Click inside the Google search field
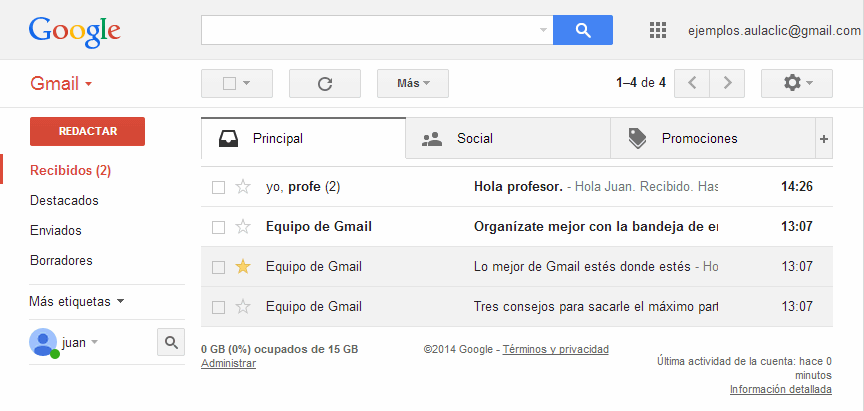This screenshot has width=864, height=411. coord(370,30)
